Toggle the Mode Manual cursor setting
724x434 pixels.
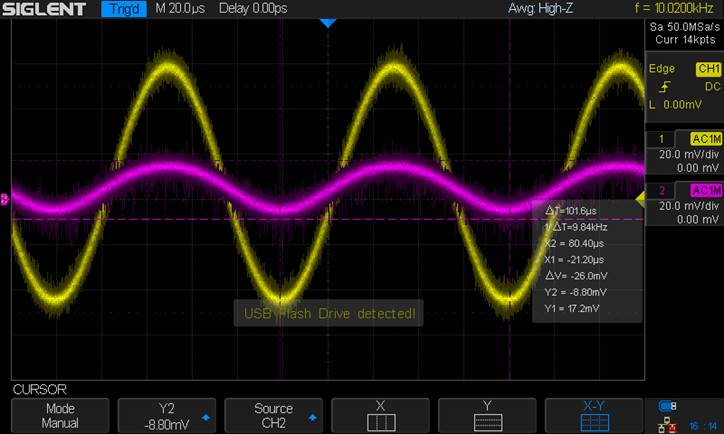[x=60, y=416]
